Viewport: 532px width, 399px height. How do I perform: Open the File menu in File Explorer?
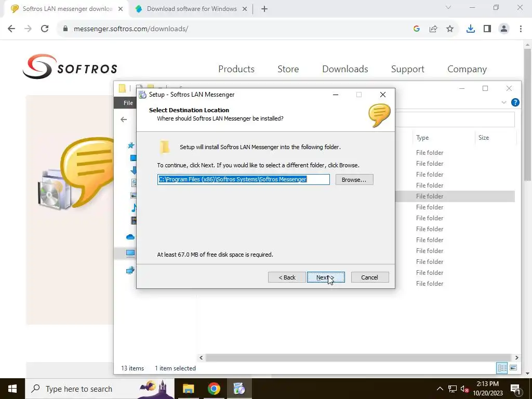click(x=128, y=103)
